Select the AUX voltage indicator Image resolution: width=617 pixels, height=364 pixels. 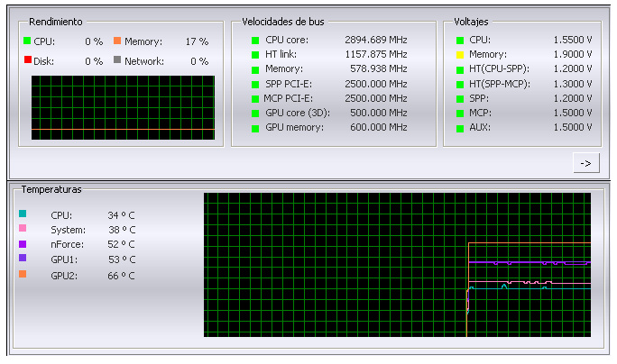tap(460, 128)
